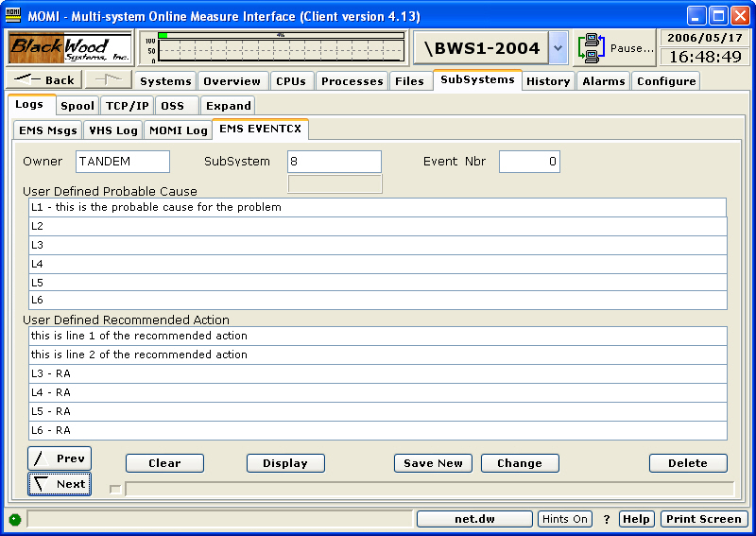Open the \BWS1-2004 system dropdown
This screenshot has width=756, height=536.
point(558,47)
